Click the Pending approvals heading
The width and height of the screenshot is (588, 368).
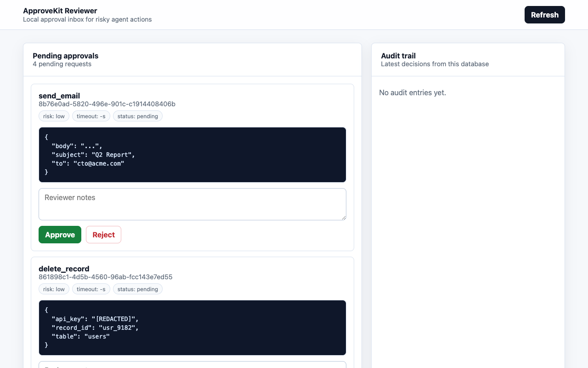66,56
